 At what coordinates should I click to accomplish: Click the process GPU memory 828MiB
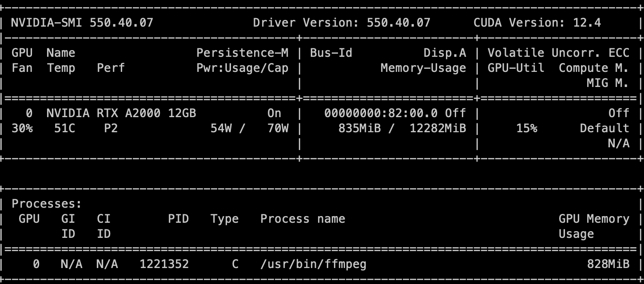click(x=608, y=264)
